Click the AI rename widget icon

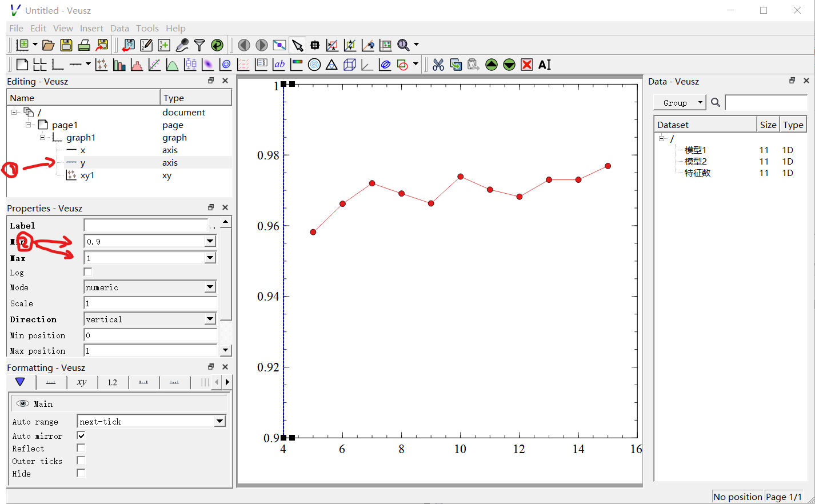[x=545, y=65]
